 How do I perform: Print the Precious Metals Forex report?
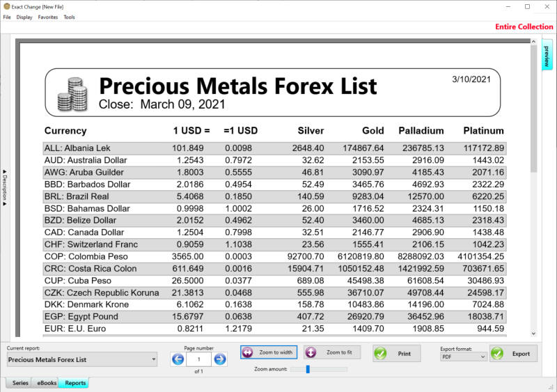pyautogui.click(x=396, y=354)
